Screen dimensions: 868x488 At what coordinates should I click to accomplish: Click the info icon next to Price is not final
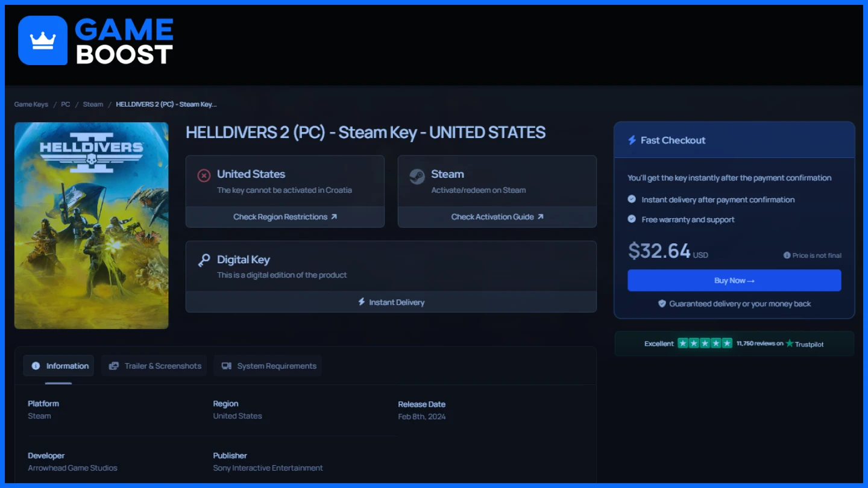click(787, 255)
